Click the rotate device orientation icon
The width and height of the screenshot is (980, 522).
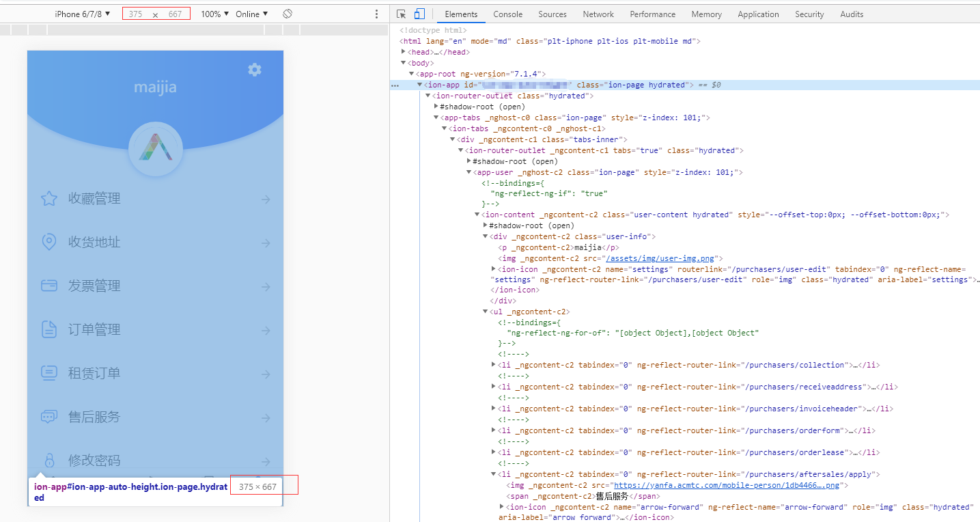tap(288, 14)
